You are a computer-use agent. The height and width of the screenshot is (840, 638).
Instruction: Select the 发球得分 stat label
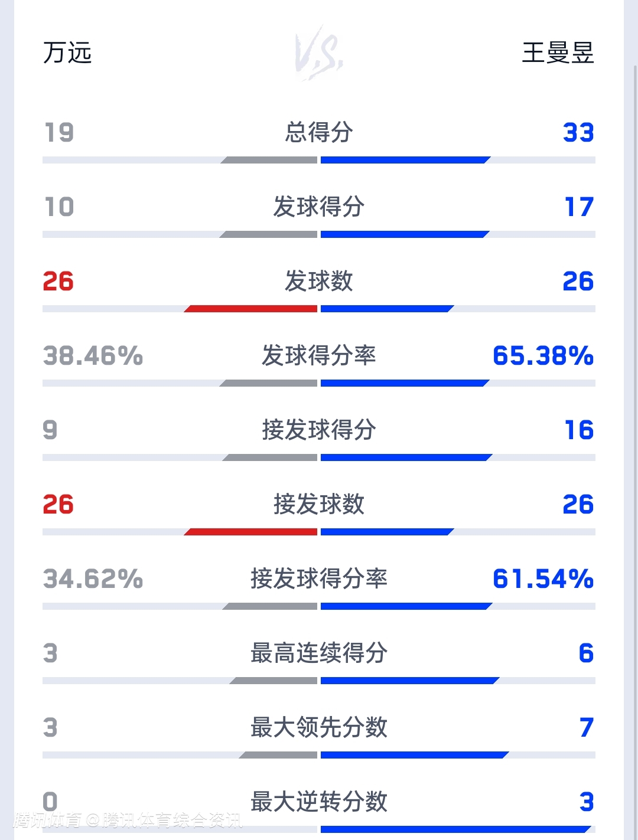click(x=319, y=207)
